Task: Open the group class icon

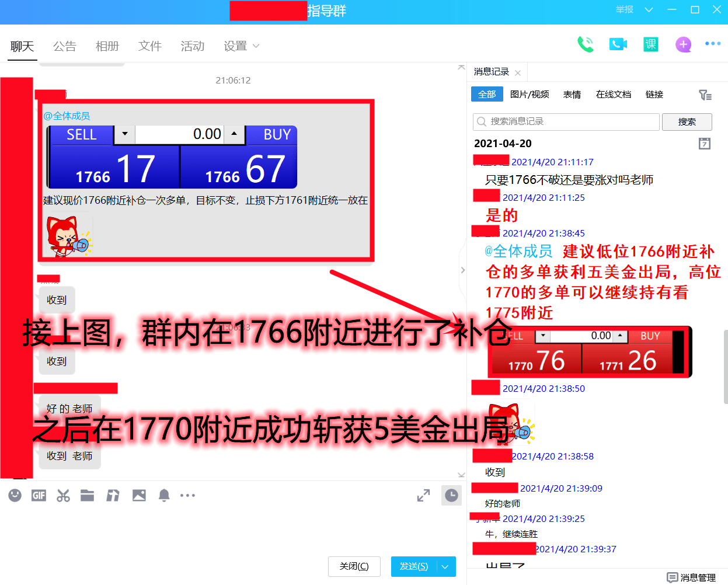Action: tap(650, 44)
